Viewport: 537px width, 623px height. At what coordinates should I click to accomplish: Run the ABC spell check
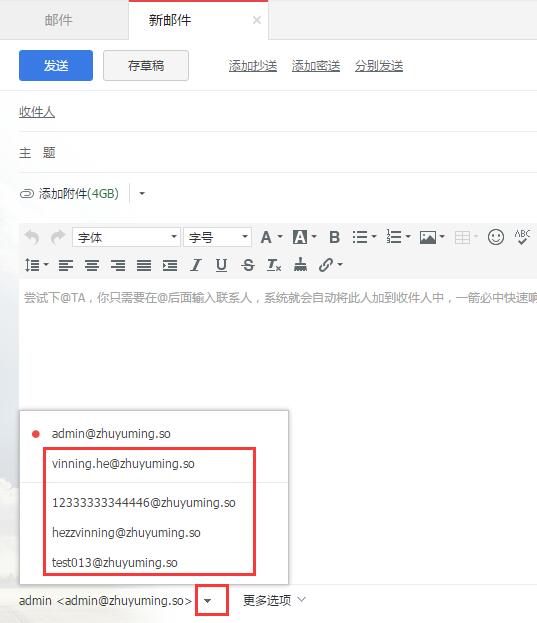point(522,237)
